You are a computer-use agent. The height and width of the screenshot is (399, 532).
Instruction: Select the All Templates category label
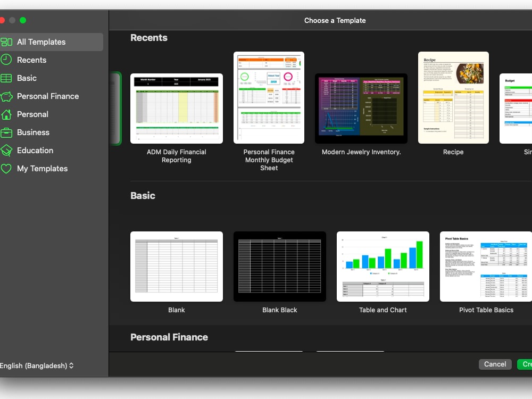41,42
